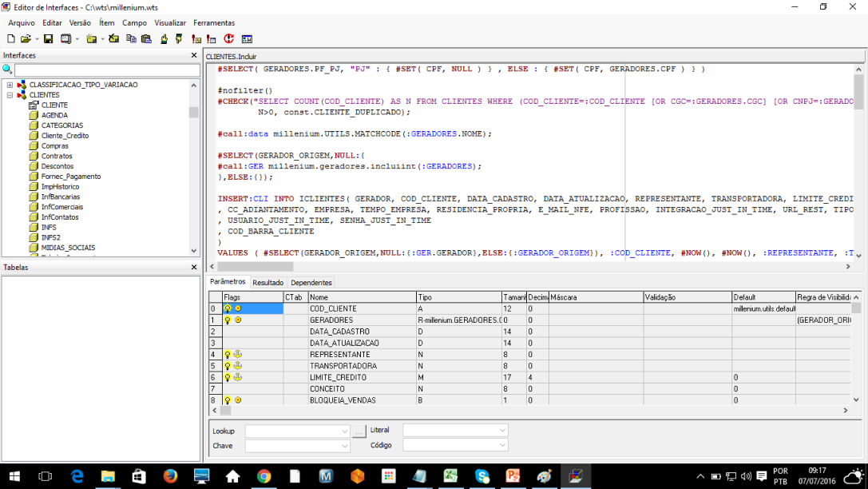The height and width of the screenshot is (489, 868).
Task: Open the Ferramentas menu
Action: [214, 23]
